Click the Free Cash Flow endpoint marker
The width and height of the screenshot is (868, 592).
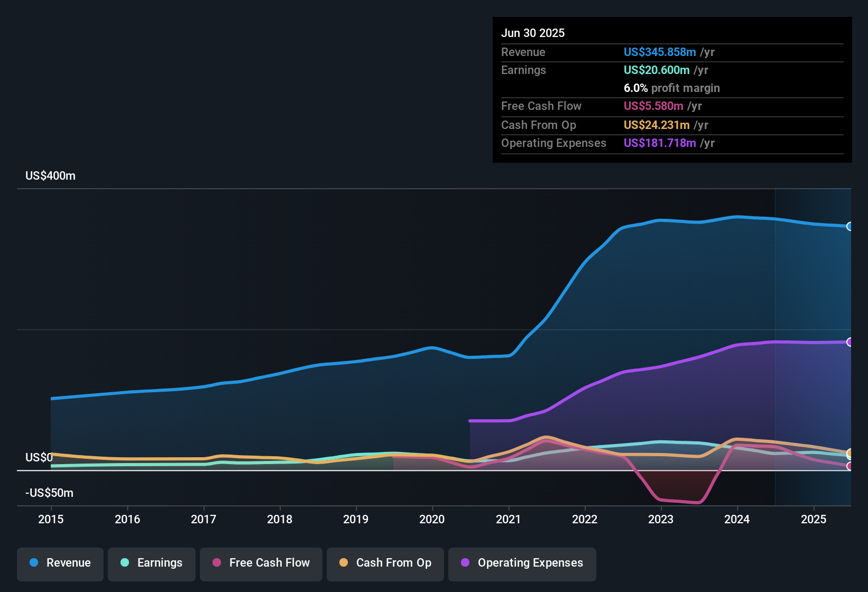click(850, 466)
